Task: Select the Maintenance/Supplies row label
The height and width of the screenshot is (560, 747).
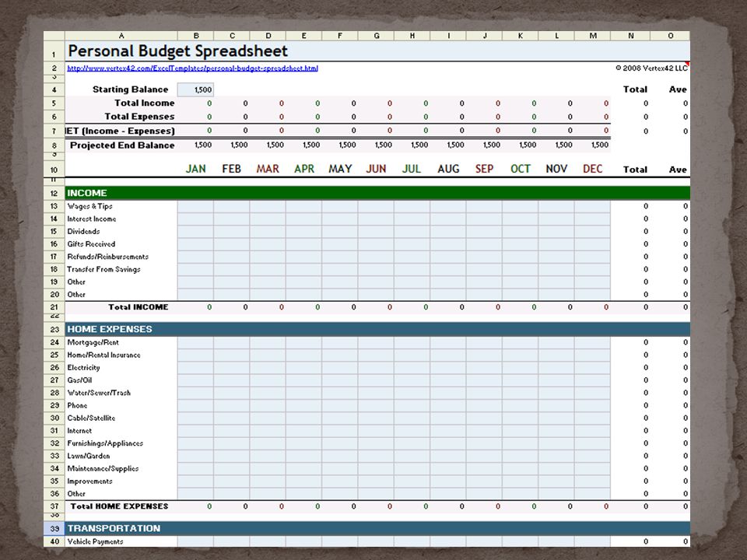Action: click(x=103, y=468)
